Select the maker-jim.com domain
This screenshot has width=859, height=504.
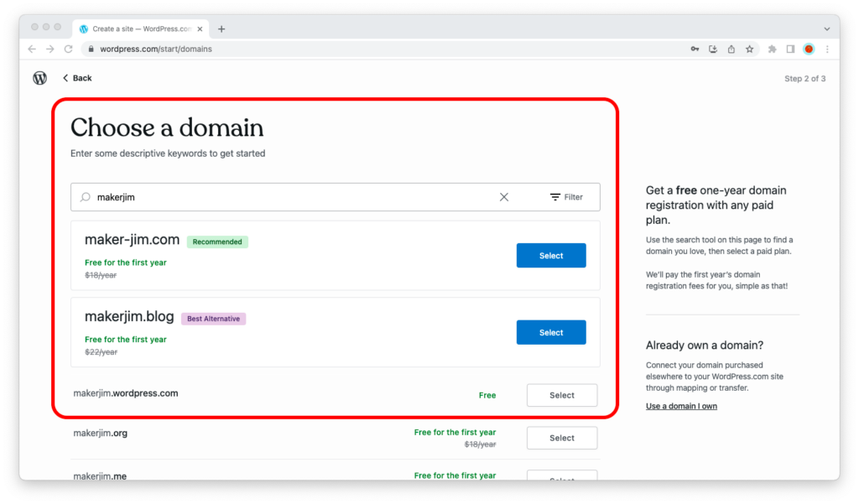551,256
